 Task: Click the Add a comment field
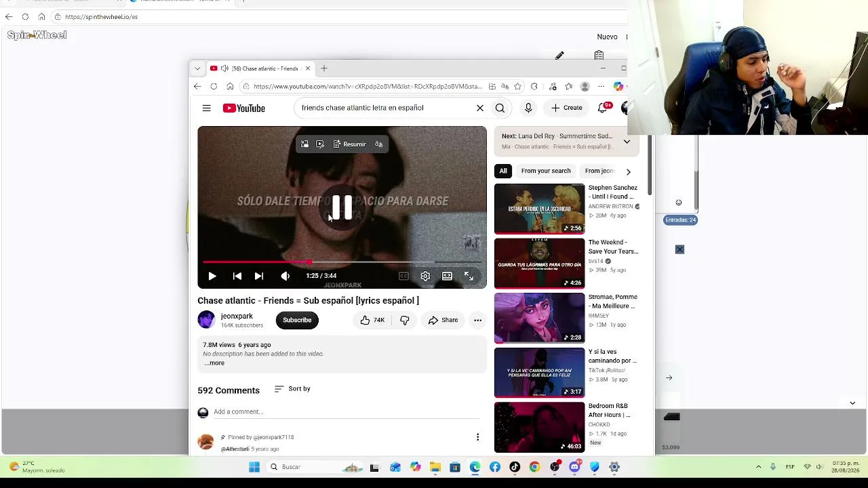click(x=346, y=412)
